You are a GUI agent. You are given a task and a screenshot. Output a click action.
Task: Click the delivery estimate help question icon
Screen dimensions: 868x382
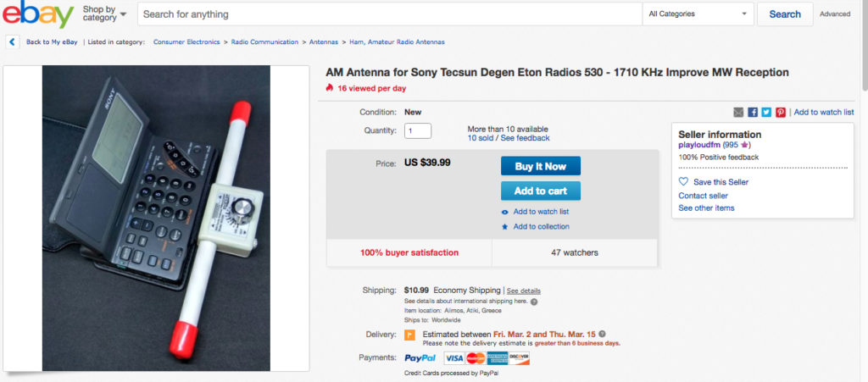(603, 334)
